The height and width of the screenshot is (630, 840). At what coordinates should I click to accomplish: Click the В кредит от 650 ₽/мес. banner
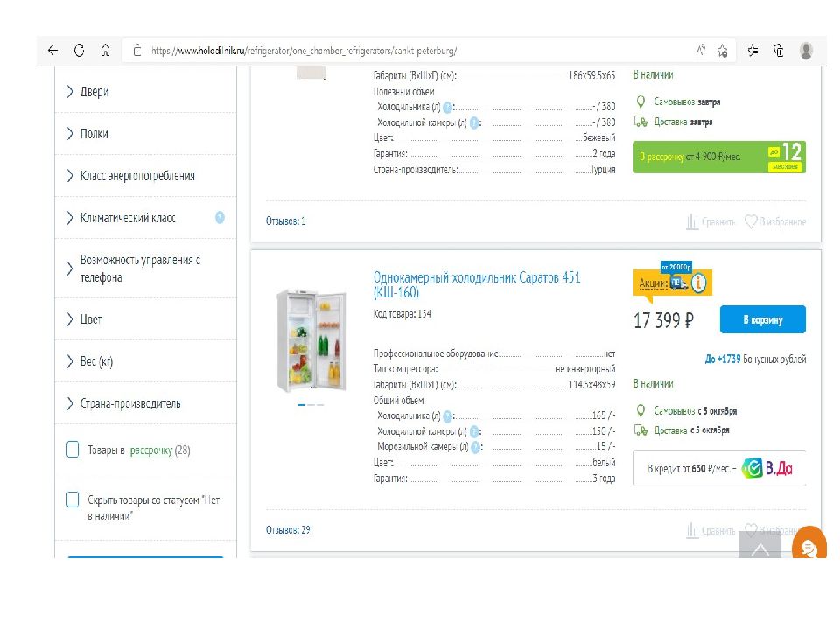point(719,469)
